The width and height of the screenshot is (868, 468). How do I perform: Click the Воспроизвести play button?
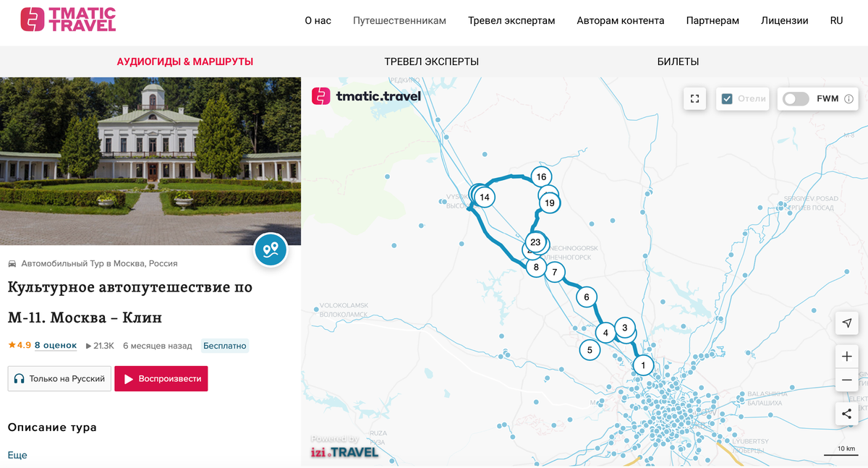coord(161,378)
